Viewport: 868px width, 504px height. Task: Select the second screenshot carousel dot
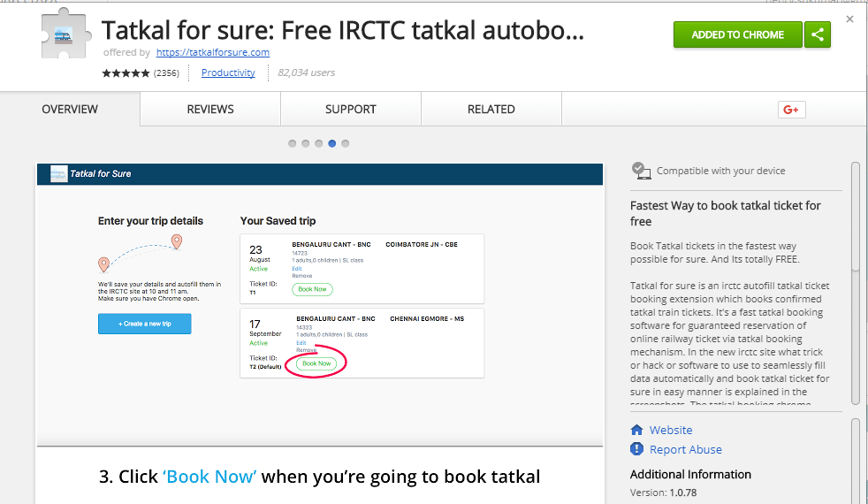tap(306, 143)
